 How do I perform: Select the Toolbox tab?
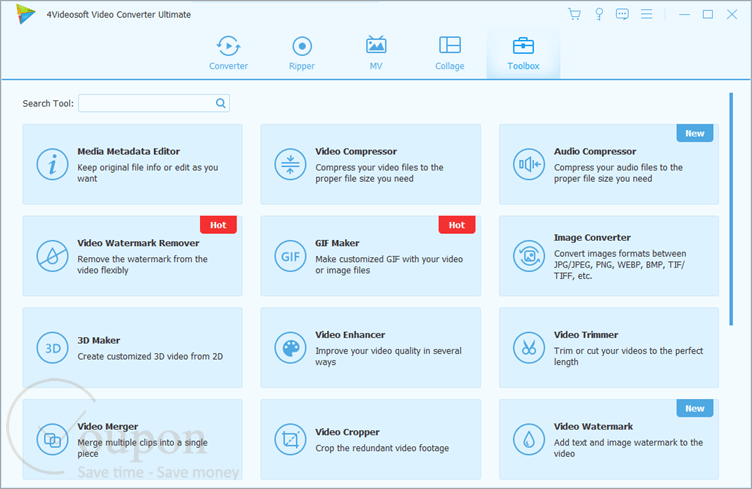click(x=523, y=53)
